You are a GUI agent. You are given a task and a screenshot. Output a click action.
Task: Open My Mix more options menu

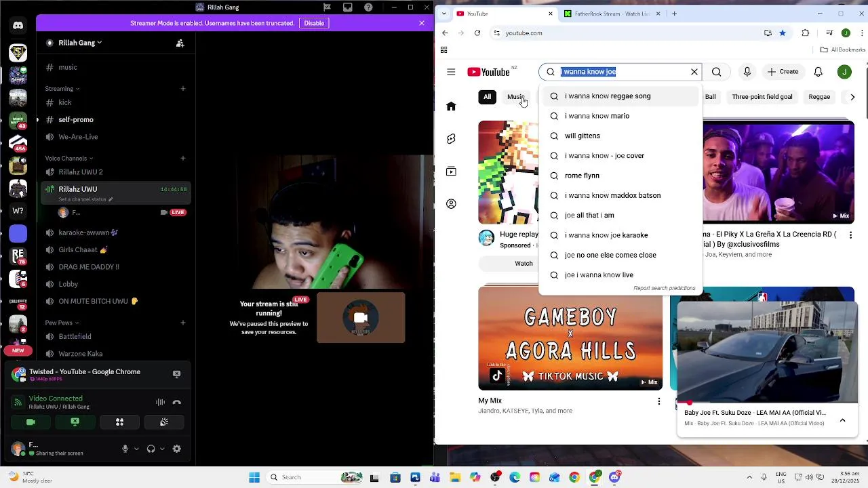point(658,401)
